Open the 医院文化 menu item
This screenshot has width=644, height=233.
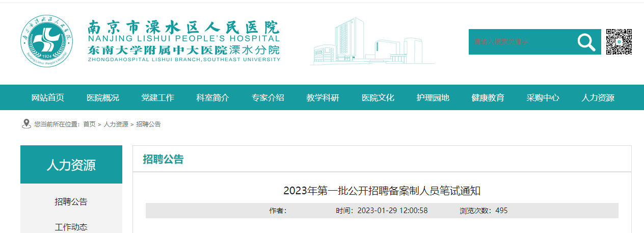click(x=378, y=98)
